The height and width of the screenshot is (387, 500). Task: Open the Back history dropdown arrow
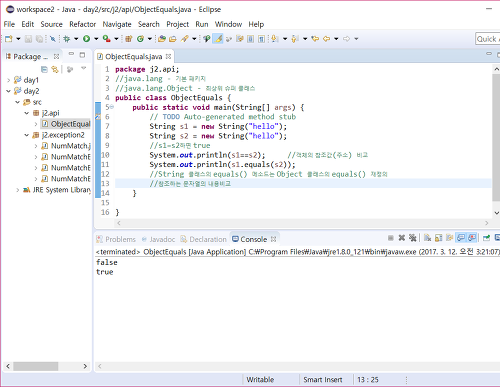[x=336, y=39]
